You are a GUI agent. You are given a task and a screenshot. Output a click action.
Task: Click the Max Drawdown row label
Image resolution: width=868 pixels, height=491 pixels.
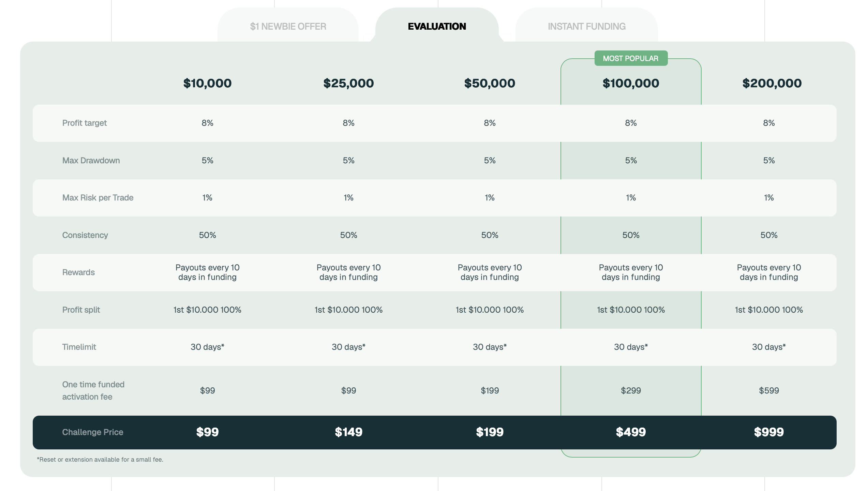[x=91, y=160]
